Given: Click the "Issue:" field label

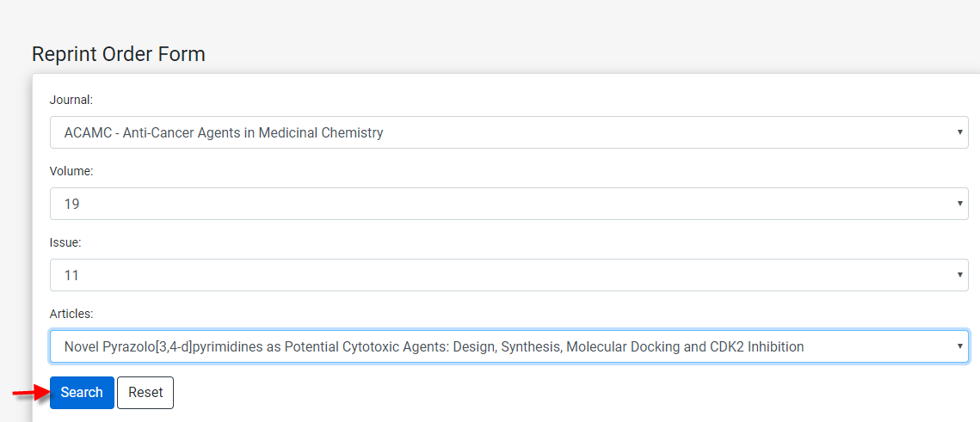Looking at the screenshot, I should (65, 242).
